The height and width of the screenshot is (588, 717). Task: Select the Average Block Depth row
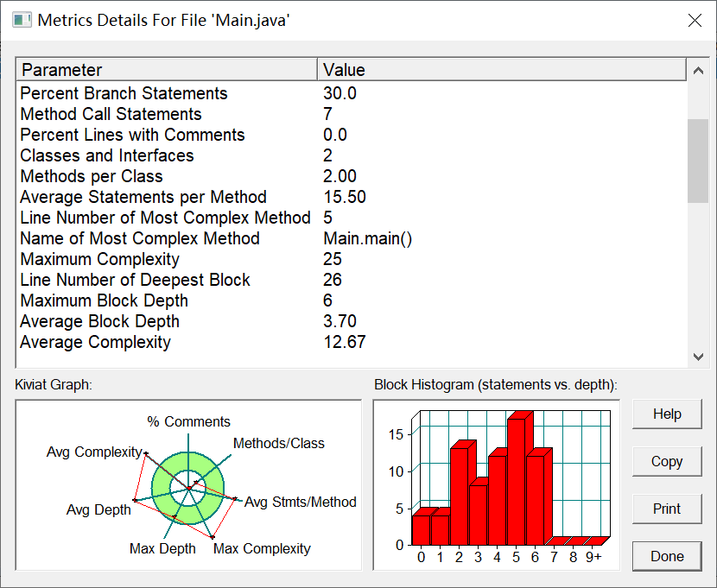point(352,321)
